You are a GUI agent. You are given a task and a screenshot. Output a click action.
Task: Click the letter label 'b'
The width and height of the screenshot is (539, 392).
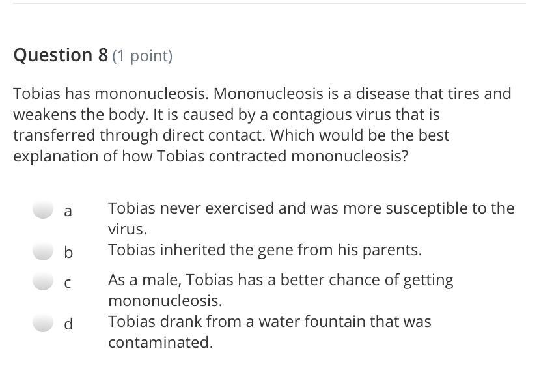tap(68, 252)
